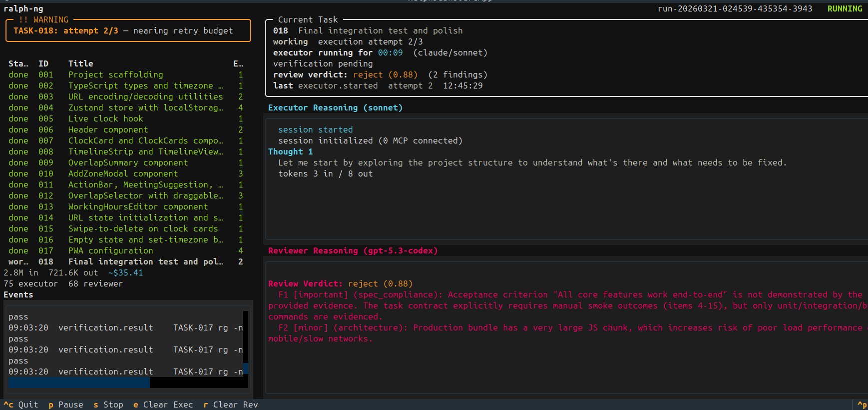Image resolution: width=868 pixels, height=410 pixels.
Task: Click the Quit shortcut in footer
Action: 21,404
